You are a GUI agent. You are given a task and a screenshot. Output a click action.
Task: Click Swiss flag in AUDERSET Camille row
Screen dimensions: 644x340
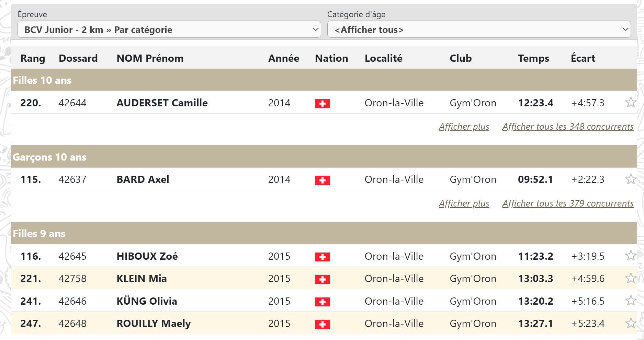tap(322, 104)
